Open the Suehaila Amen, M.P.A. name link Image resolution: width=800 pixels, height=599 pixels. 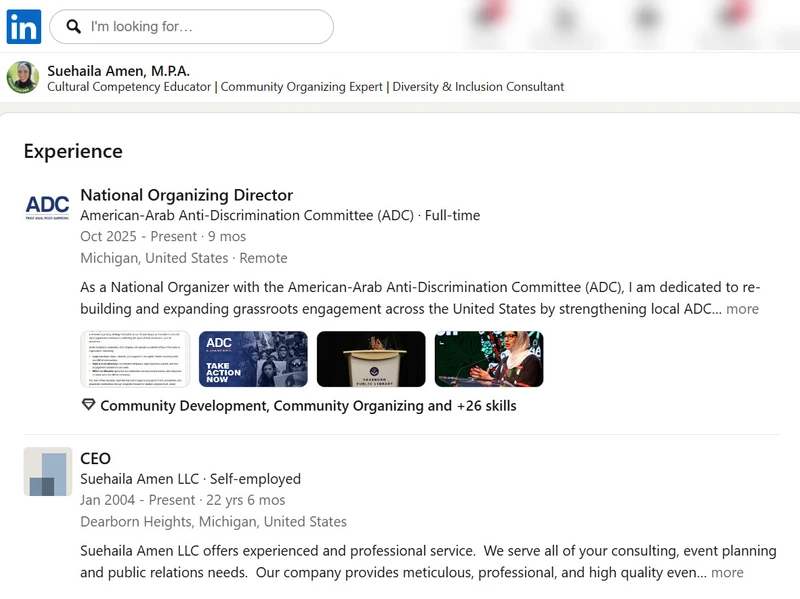pos(118,70)
